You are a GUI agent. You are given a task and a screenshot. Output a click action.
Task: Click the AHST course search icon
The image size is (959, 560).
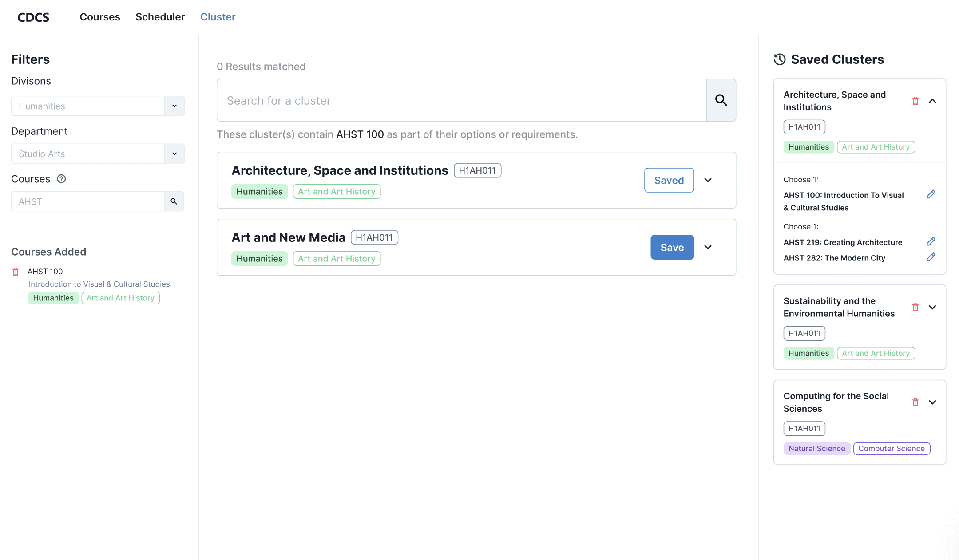point(174,201)
